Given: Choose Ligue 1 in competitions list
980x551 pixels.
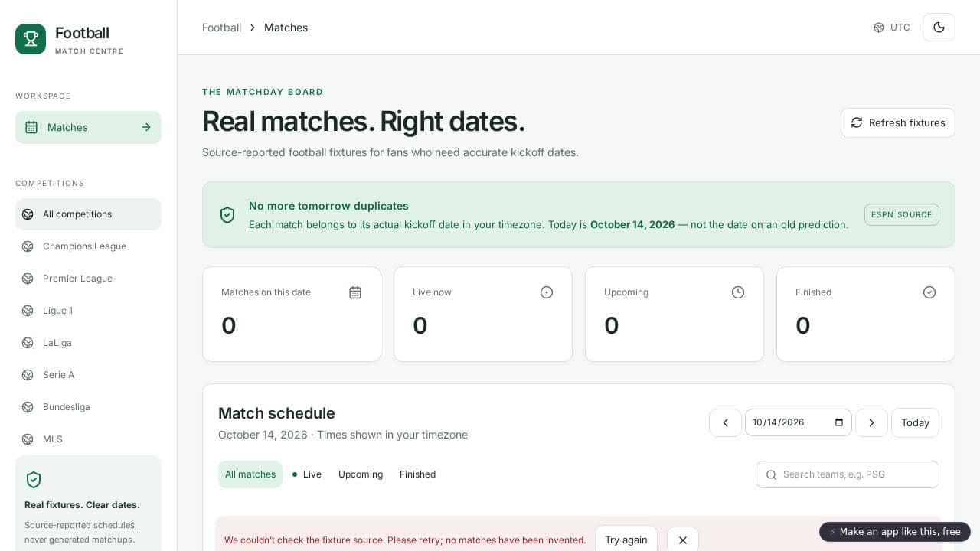Looking at the screenshot, I should coord(88,311).
